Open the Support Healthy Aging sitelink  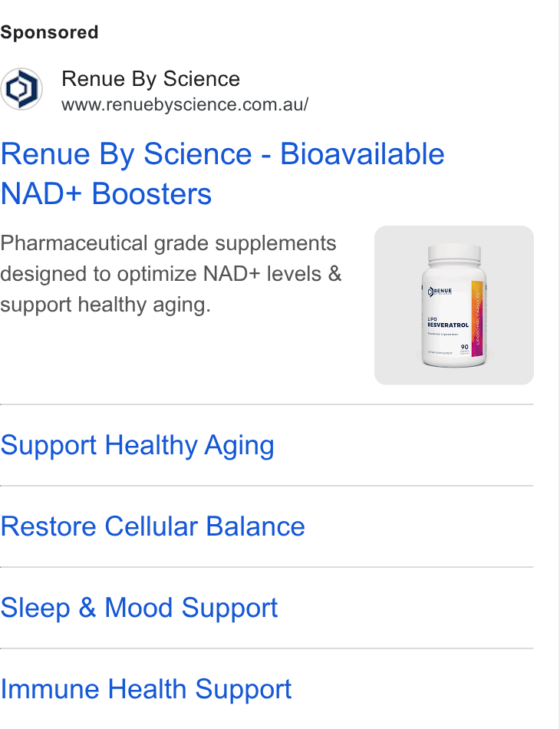pyautogui.click(x=137, y=445)
